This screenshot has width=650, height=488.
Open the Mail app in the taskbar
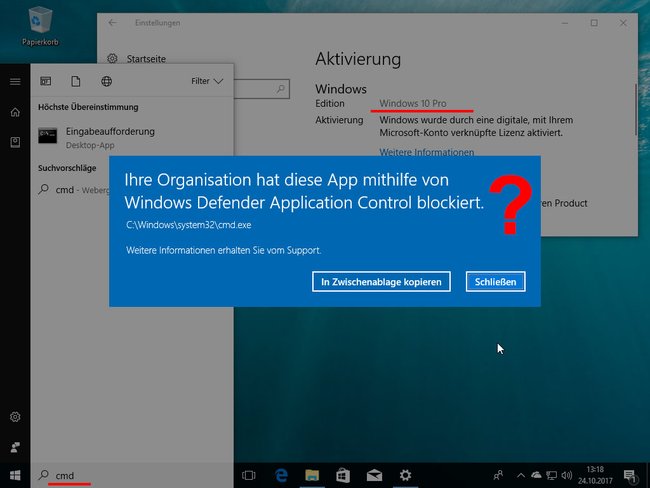(374, 476)
